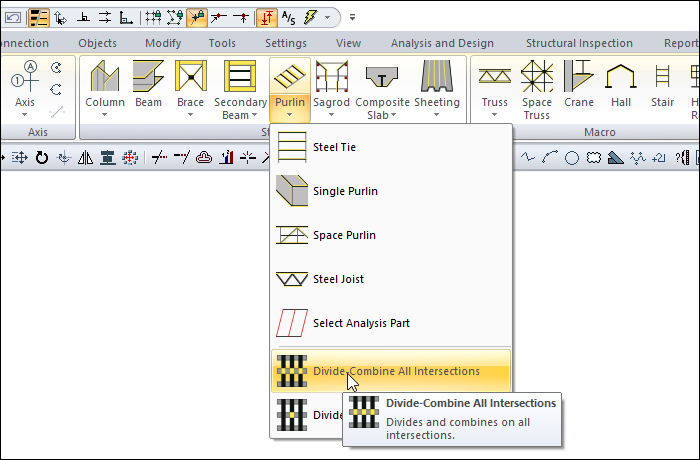Expand the Column dropdown arrow

click(x=104, y=115)
